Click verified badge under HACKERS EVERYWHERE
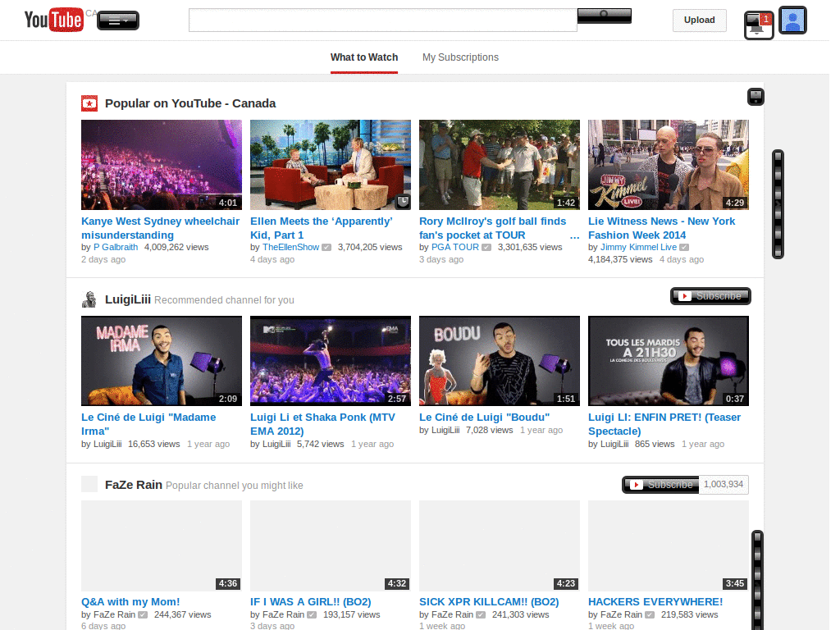The width and height of the screenshot is (840, 630). coord(650,615)
